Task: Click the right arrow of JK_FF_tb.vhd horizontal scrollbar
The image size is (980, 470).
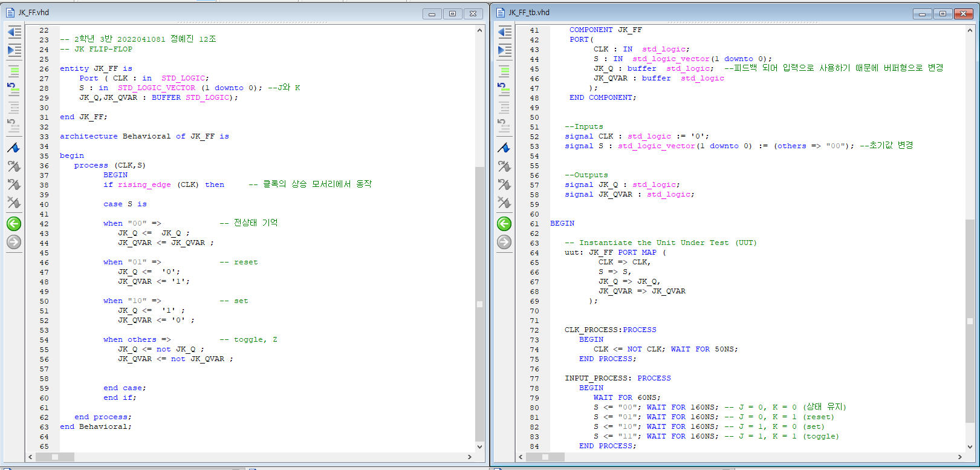Action: coord(960,457)
